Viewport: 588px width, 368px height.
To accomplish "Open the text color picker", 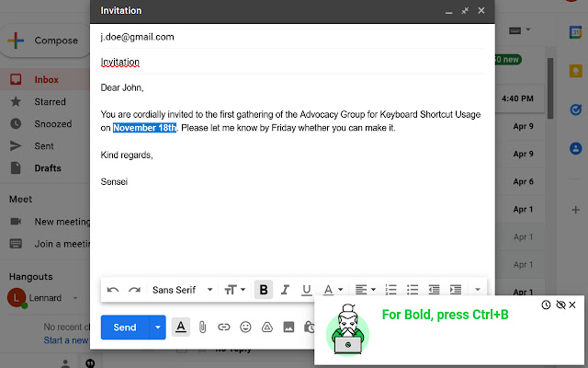I will (x=333, y=290).
